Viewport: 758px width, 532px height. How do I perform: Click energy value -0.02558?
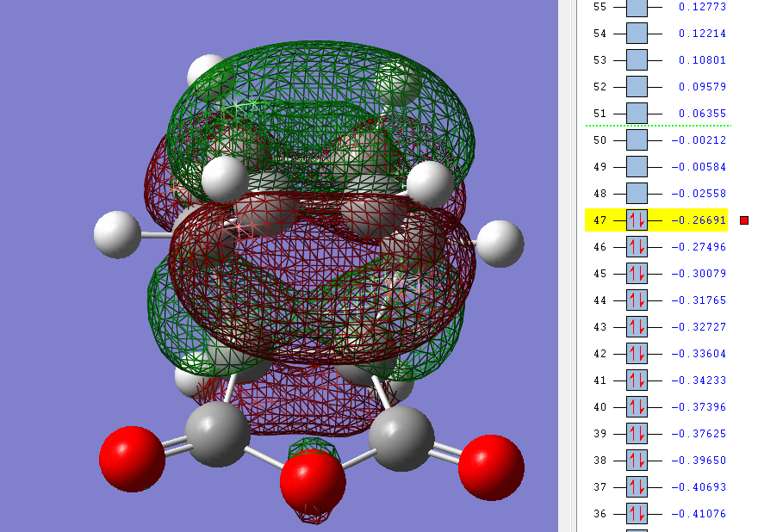click(x=699, y=194)
